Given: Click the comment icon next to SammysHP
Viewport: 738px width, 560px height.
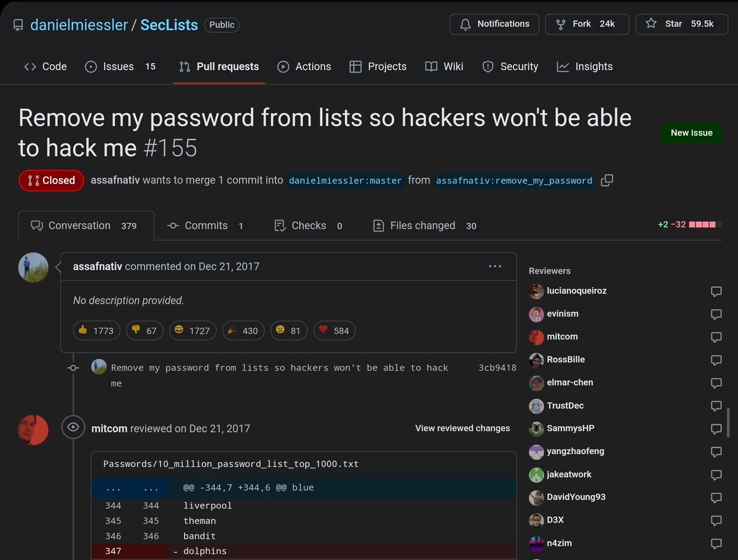Looking at the screenshot, I should click(x=716, y=429).
